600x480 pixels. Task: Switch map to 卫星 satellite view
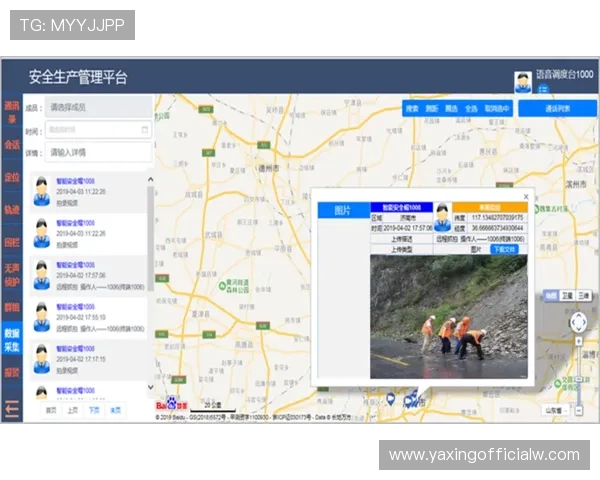coord(567,296)
